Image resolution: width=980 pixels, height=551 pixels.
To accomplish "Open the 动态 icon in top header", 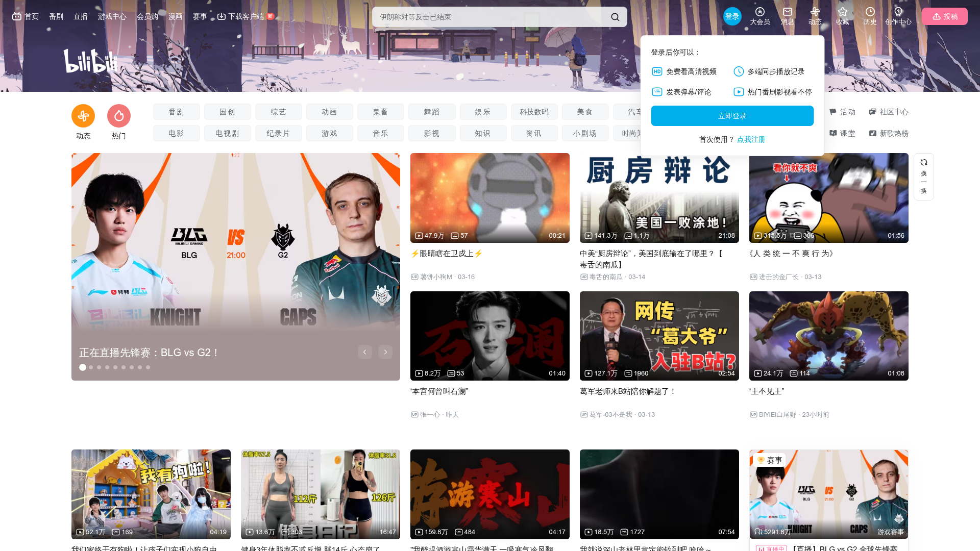I will pos(815,12).
